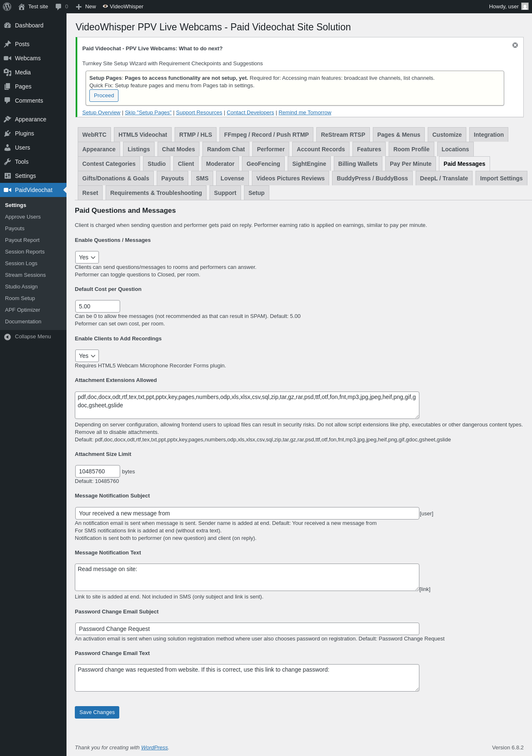Go to the GeoFencing tab
Image resolution: width=532 pixels, height=756 pixels.
point(263,164)
